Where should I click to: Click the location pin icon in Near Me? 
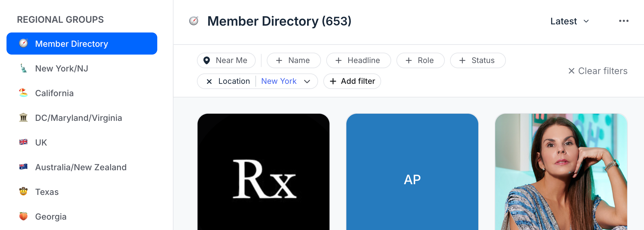coord(206,60)
